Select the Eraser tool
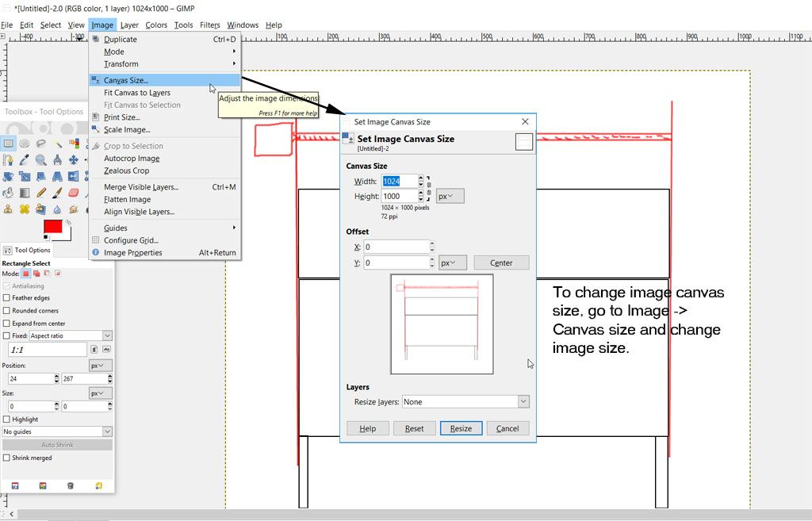 tap(74, 193)
